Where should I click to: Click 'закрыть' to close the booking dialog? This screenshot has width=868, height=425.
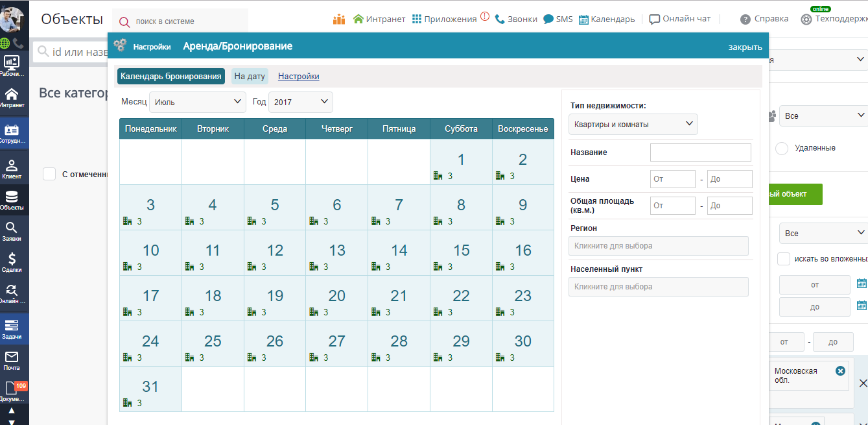click(x=745, y=47)
